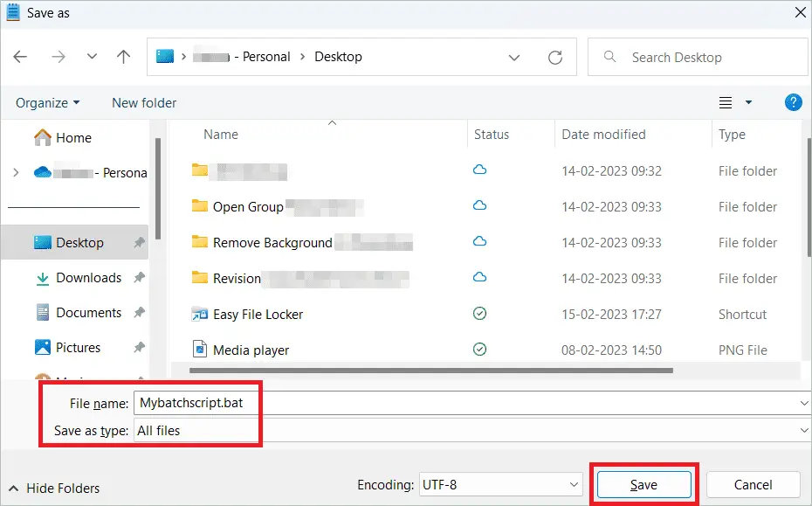Collapse folders with Hide Folders

pyautogui.click(x=54, y=488)
